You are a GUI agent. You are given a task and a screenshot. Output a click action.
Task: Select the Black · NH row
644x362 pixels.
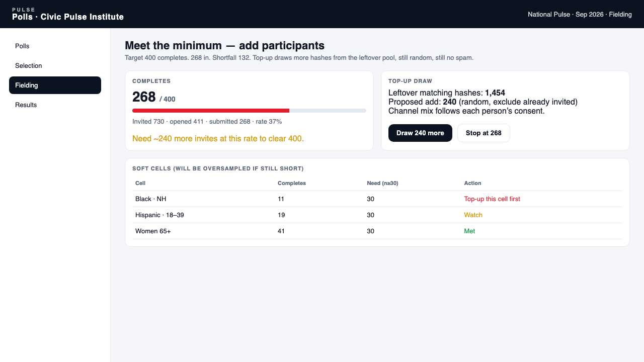(x=377, y=199)
